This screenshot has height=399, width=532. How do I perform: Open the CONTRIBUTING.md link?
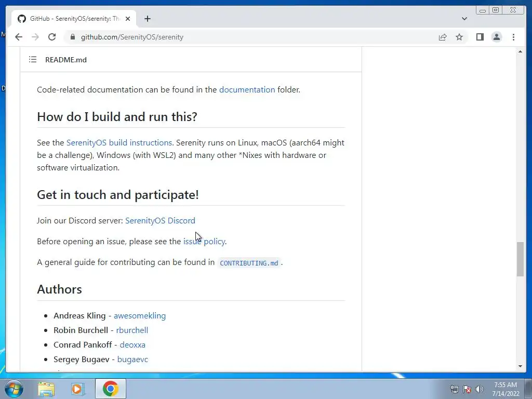pos(249,263)
